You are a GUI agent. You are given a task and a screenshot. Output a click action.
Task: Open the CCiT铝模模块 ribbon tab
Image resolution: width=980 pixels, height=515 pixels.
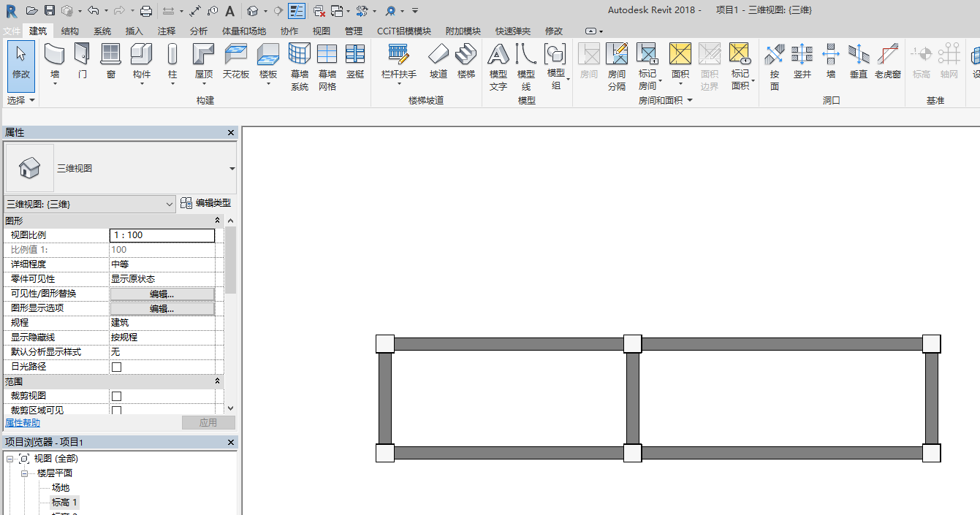(404, 31)
